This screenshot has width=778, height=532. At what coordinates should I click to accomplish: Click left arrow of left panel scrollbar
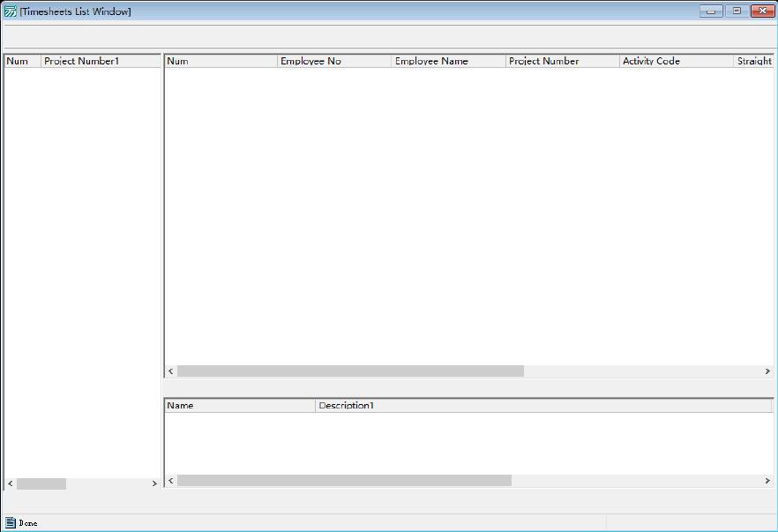click(11, 483)
